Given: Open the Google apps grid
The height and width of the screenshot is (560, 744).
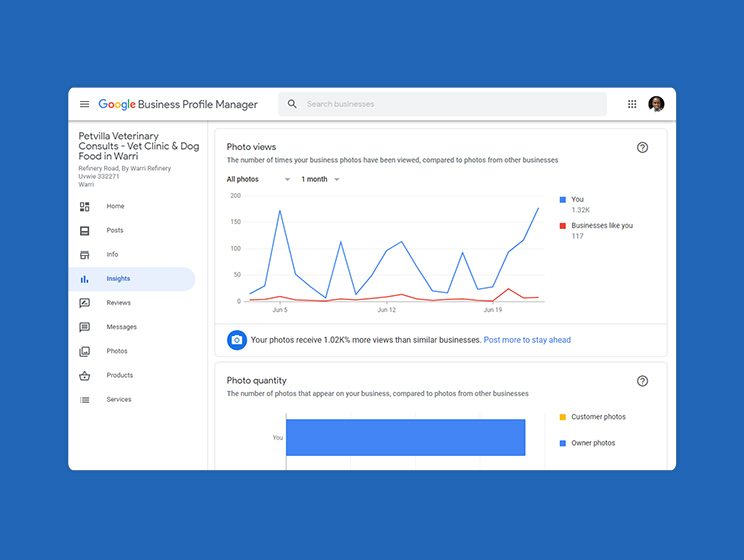Looking at the screenshot, I should click(x=632, y=104).
